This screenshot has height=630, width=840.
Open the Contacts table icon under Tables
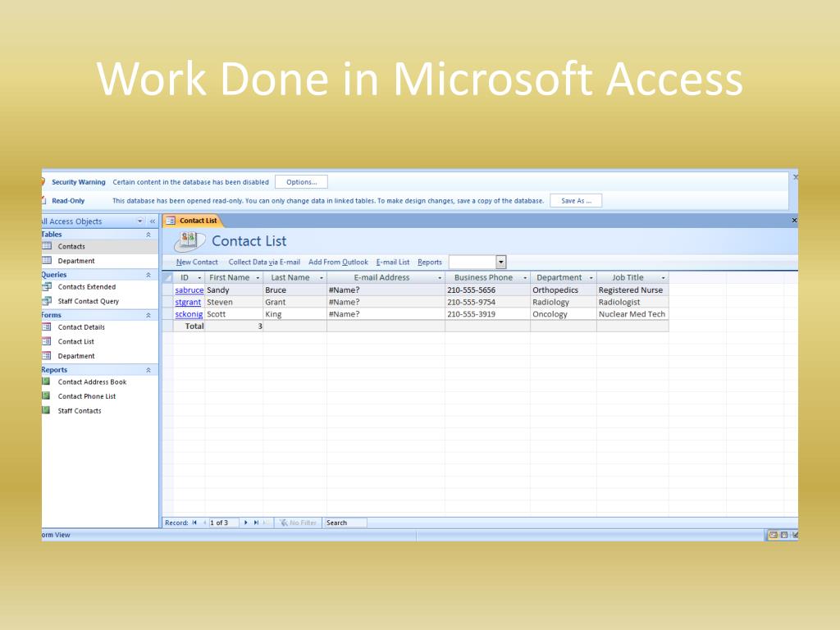point(47,246)
